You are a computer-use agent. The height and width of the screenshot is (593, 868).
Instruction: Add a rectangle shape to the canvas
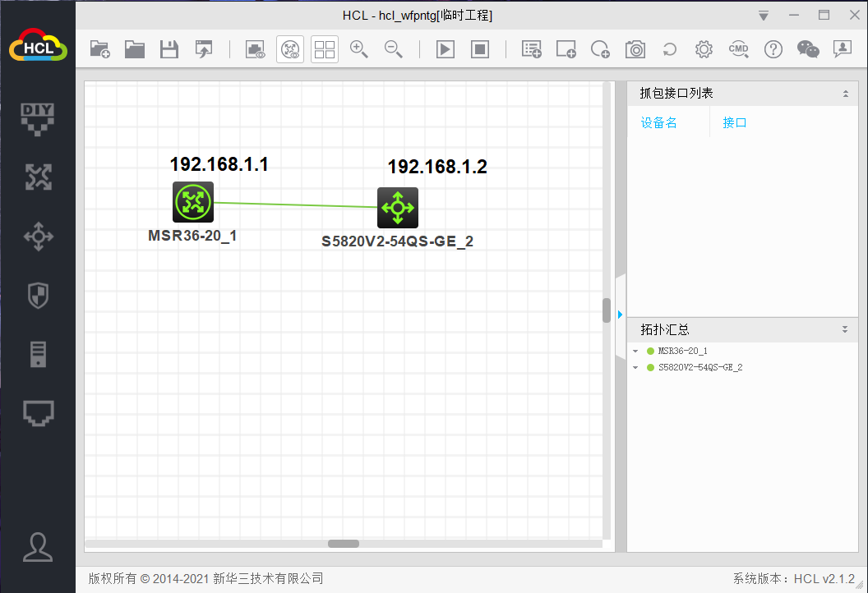coord(566,49)
